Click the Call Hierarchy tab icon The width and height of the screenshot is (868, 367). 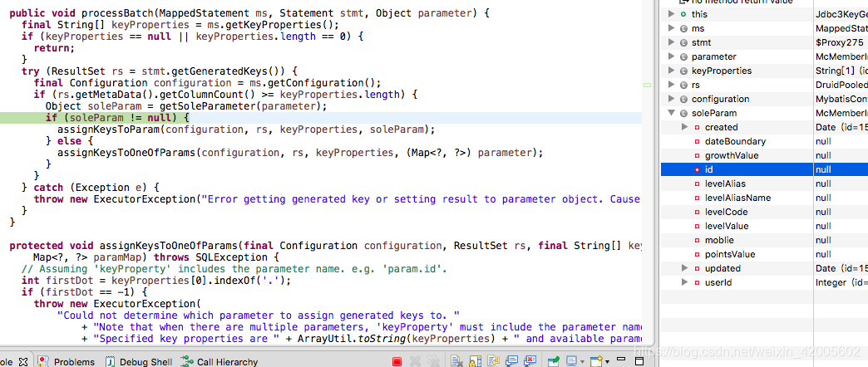click(x=187, y=362)
